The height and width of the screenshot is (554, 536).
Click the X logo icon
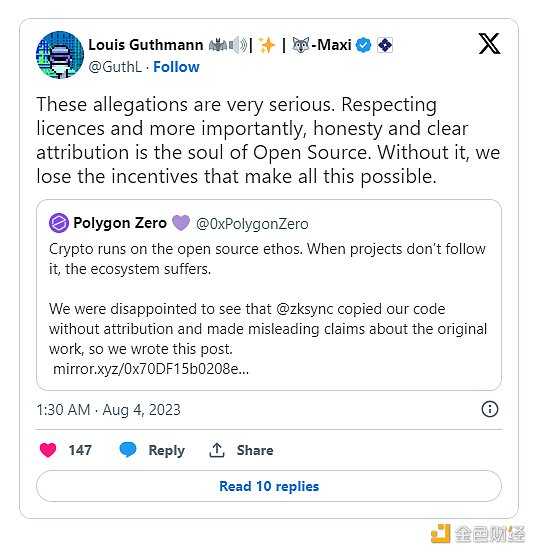tap(489, 43)
